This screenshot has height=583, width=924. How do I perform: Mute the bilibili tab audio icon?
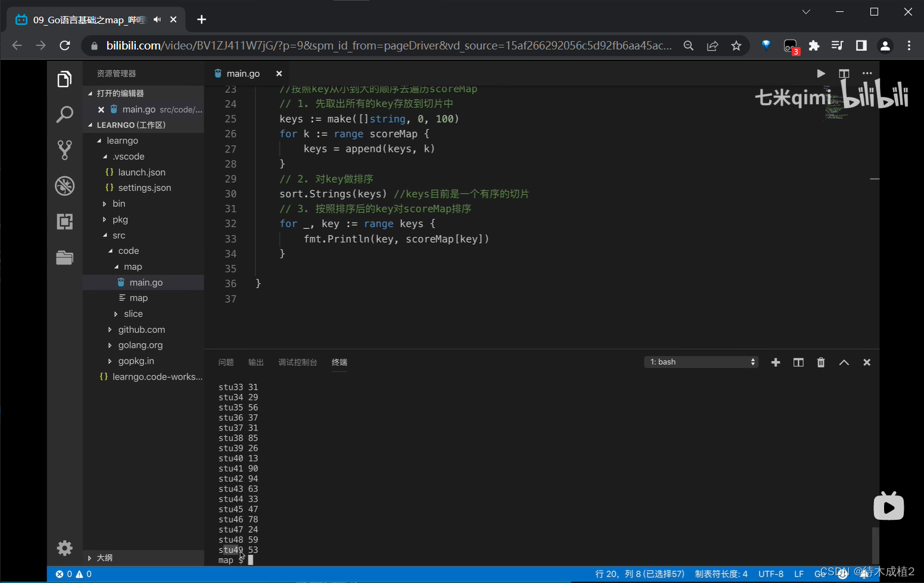pos(157,20)
